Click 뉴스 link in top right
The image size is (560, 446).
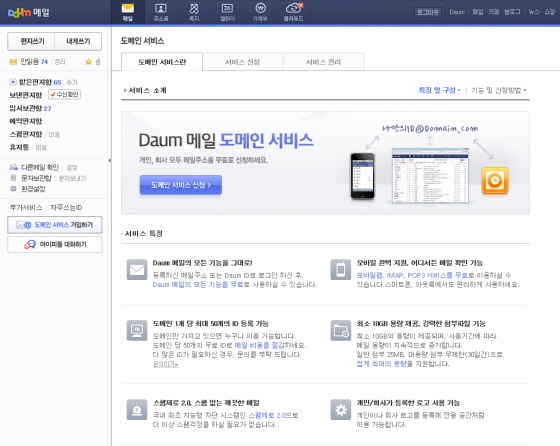pyautogui.click(x=534, y=12)
